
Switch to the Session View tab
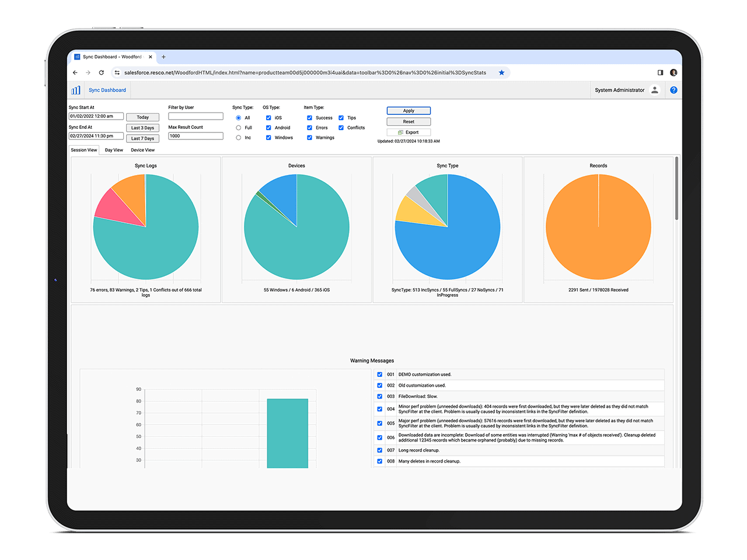84,150
